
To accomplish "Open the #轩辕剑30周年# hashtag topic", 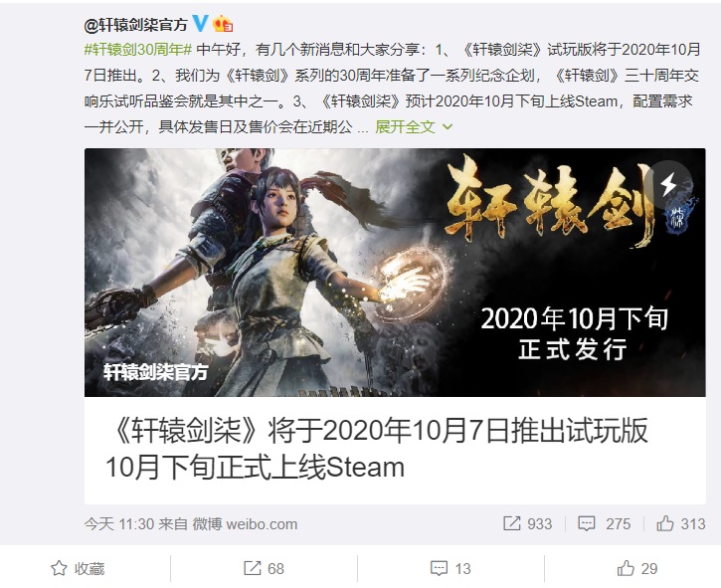I will pyautogui.click(x=138, y=49).
